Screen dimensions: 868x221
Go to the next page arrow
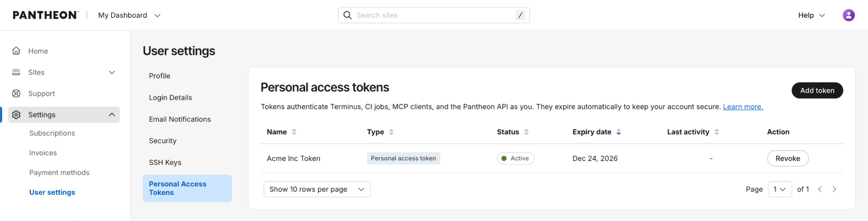[x=834, y=189]
